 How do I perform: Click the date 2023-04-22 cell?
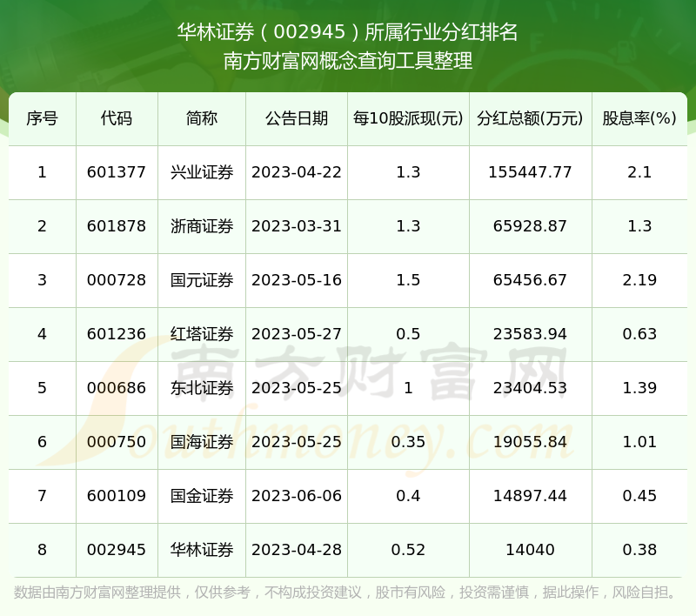297,172
